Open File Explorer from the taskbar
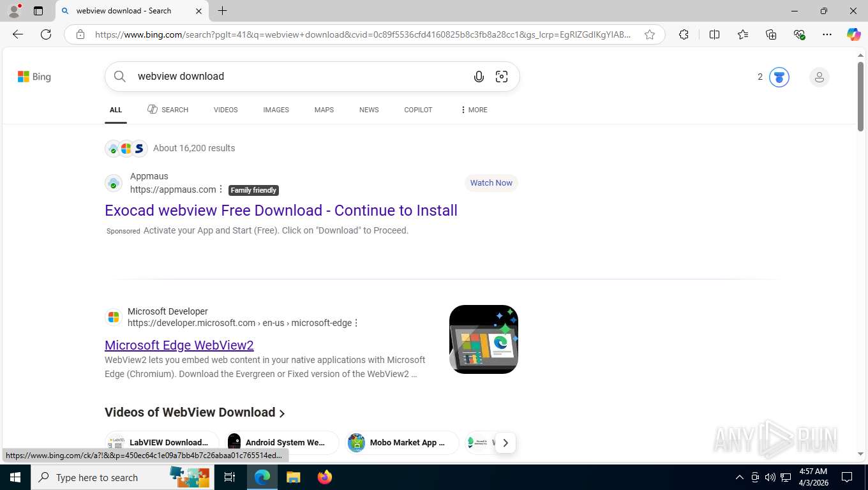The height and width of the screenshot is (490, 868). [293, 477]
